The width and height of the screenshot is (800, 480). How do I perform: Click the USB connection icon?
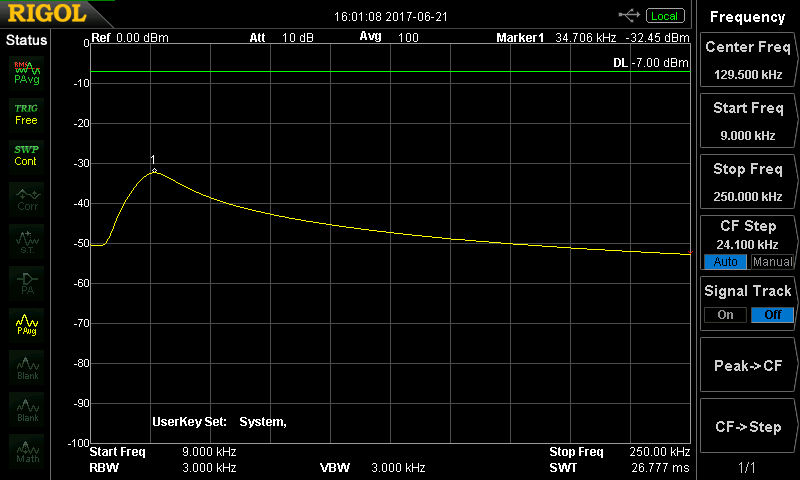[629, 16]
